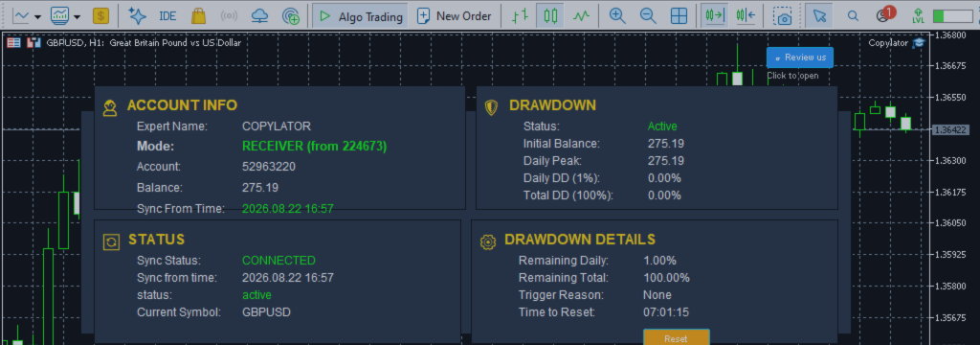Expand the profiles dropdown arrow
The height and width of the screenshot is (345, 980).
77,16
